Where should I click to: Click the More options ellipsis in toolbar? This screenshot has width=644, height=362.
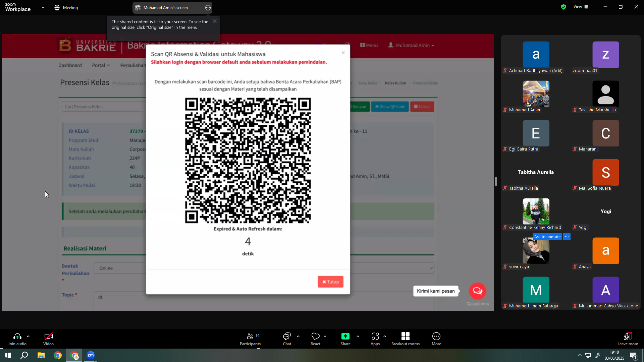click(436, 336)
